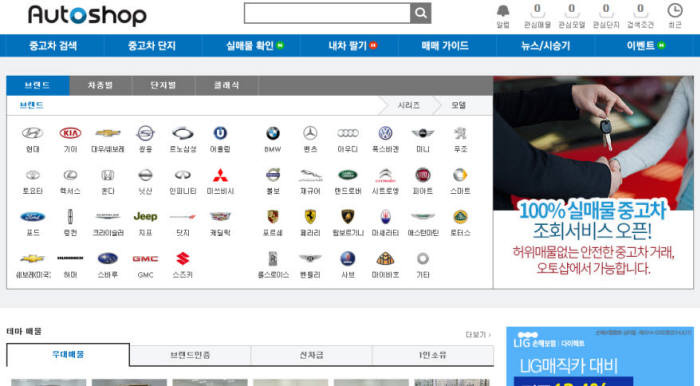Select the Honda brand logo

click(108, 175)
